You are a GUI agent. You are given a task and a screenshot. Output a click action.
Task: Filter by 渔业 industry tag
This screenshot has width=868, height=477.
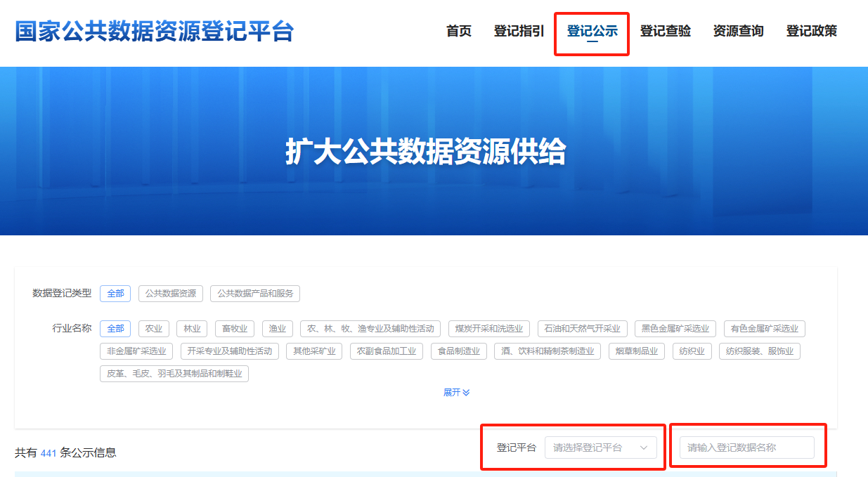(x=277, y=329)
